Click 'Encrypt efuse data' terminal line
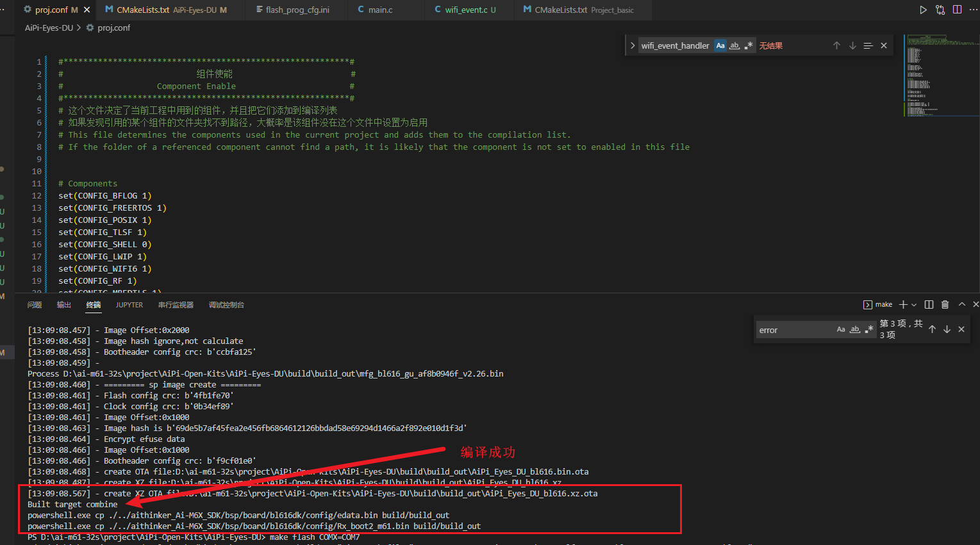The width and height of the screenshot is (980, 545). coord(106,439)
